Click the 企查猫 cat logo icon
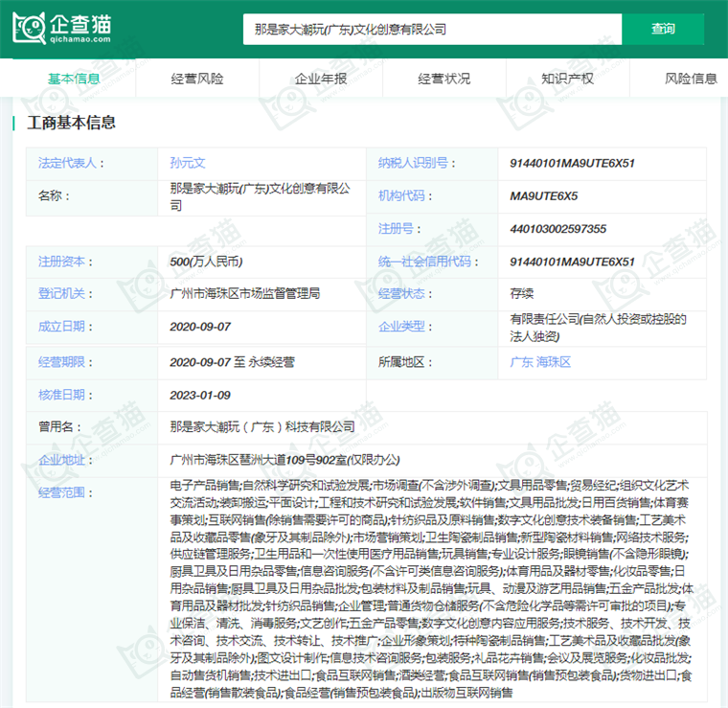 pyautogui.click(x=30, y=29)
